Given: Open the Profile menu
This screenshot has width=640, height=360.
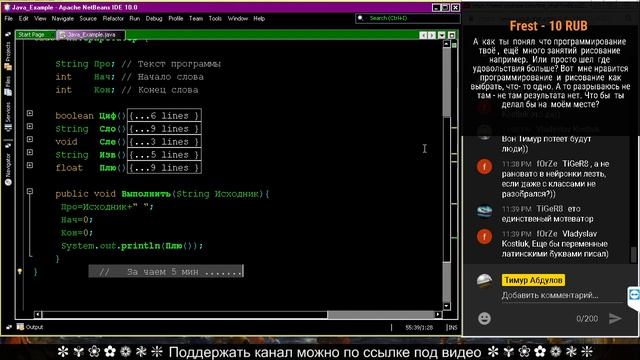Looking at the screenshot, I should tap(176, 18).
